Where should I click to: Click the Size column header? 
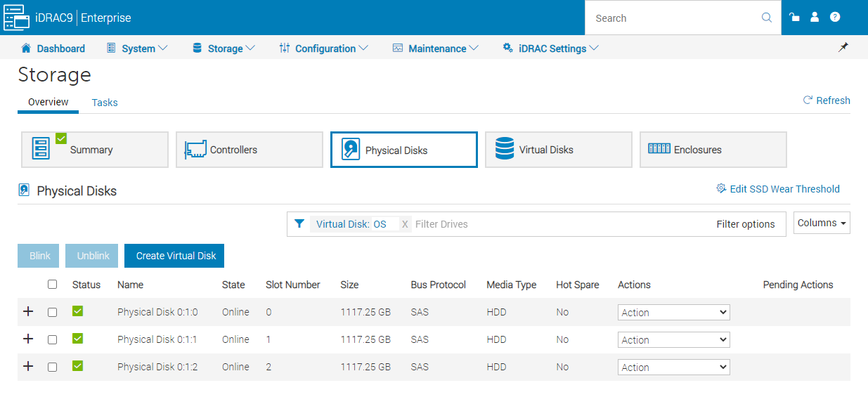click(350, 285)
